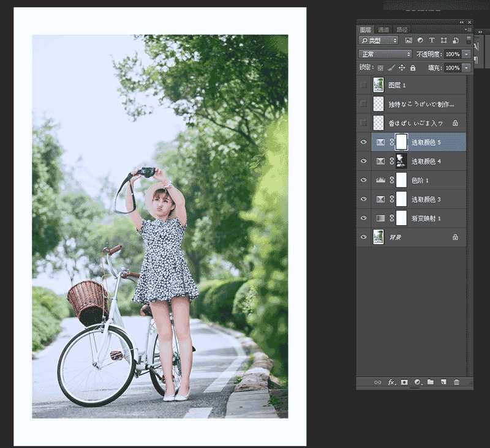Screen dimensions: 490x448
Task: Switch to the 通道 Channels tab
Action: (x=385, y=29)
